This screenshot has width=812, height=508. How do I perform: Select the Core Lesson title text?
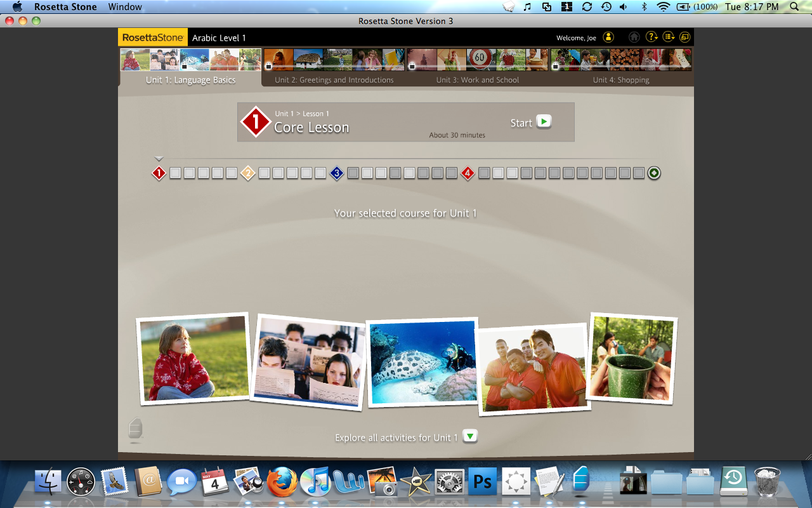point(311,128)
